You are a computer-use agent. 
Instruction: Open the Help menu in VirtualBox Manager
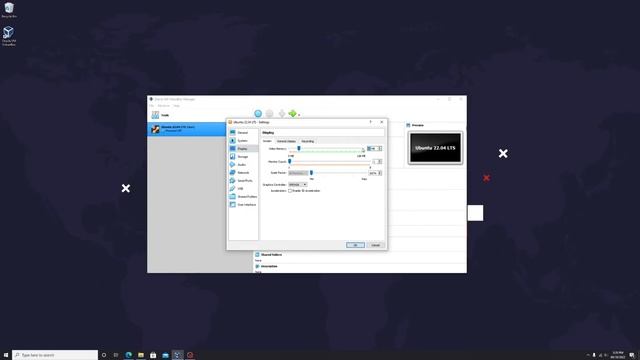point(176,106)
